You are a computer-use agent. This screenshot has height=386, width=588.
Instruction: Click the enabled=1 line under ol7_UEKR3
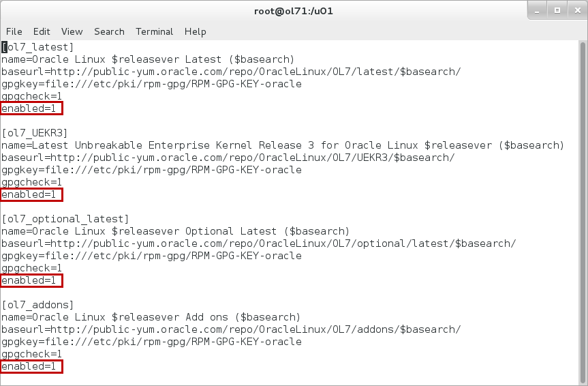click(x=31, y=194)
